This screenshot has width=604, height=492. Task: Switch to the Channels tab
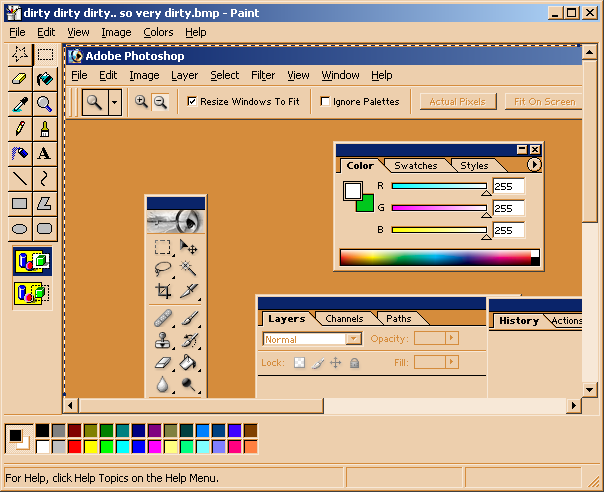[x=344, y=319]
